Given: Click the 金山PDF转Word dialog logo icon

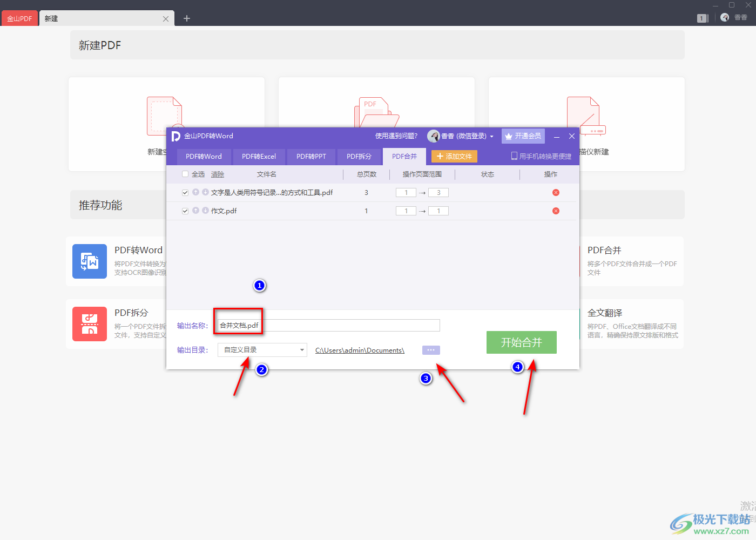Looking at the screenshot, I should coord(175,136).
